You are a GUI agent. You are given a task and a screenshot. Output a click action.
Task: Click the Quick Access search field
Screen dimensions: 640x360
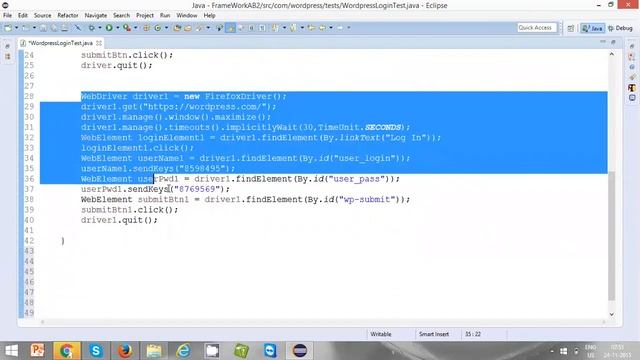537,28
